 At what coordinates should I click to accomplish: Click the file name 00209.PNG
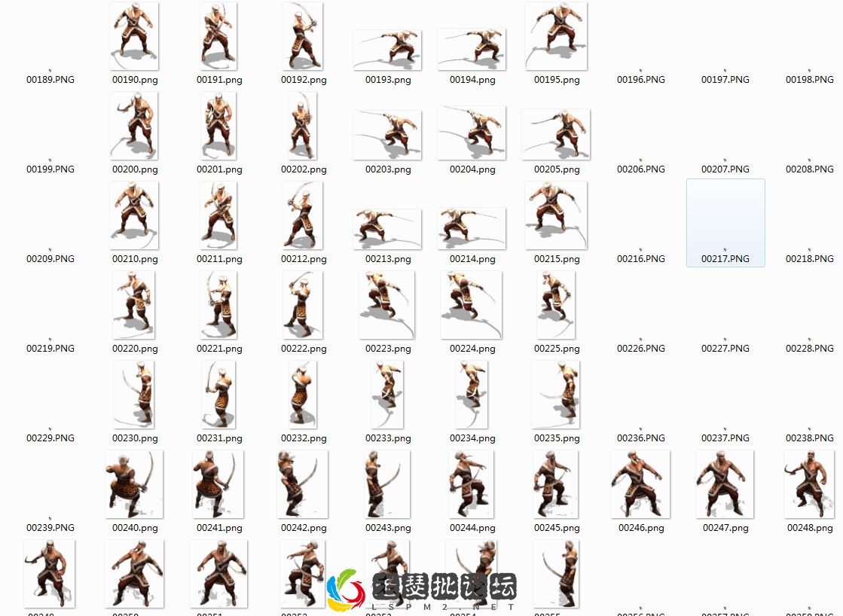(x=50, y=258)
